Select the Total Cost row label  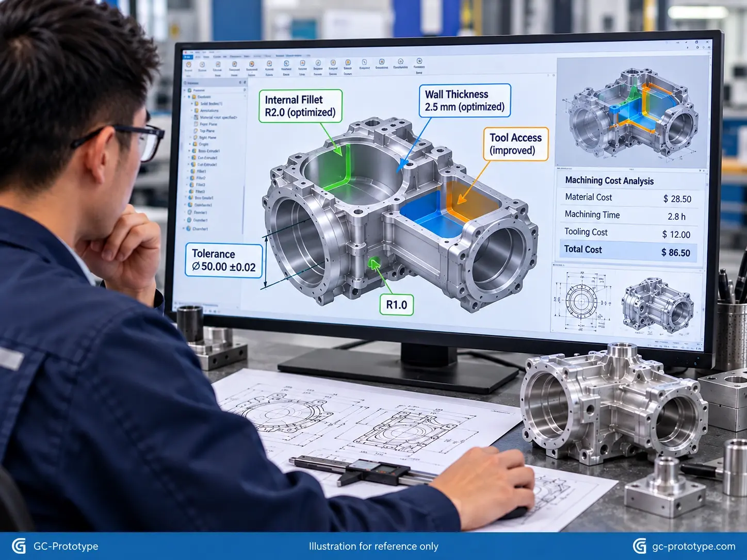coord(582,250)
